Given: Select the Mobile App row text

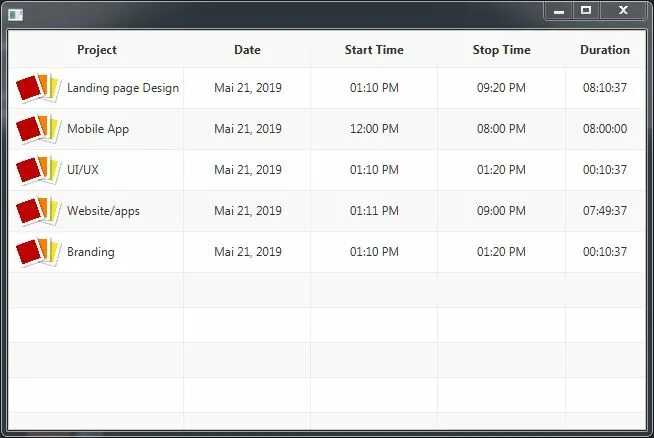Looking at the screenshot, I should pos(98,129).
